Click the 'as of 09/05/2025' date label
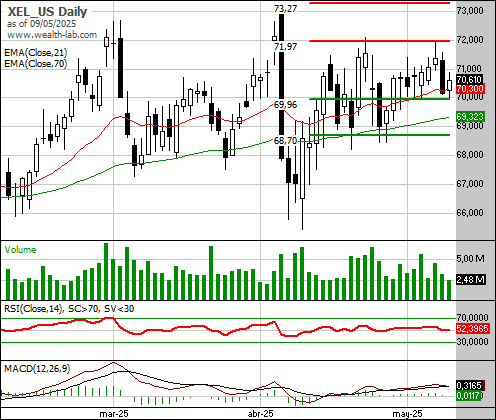Viewport: 496px width, 420px height. 41,24
